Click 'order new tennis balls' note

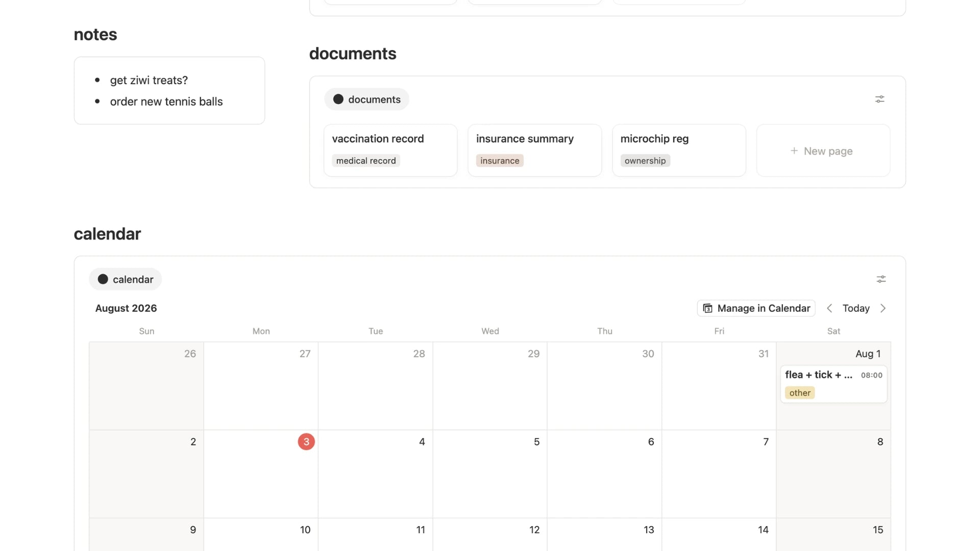pos(166,102)
